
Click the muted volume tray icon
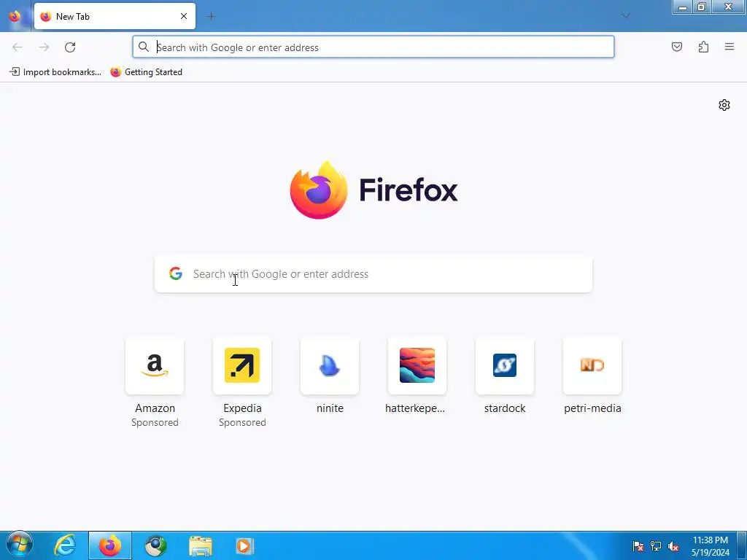pos(673,546)
